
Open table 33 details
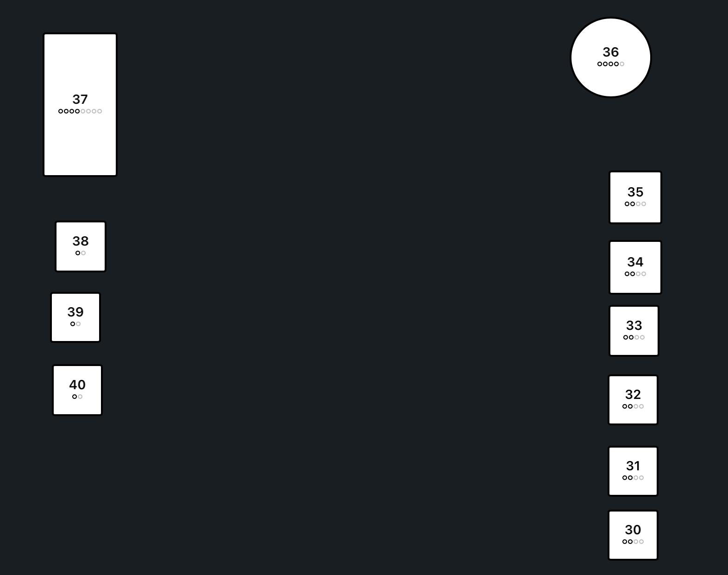[634, 331]
